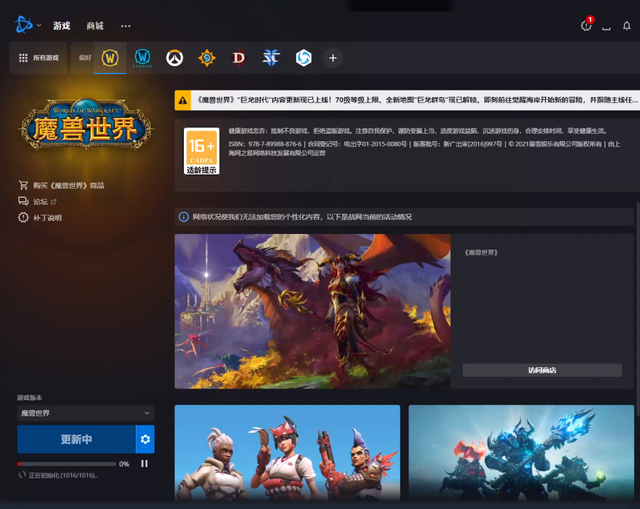Screen dimensions: 640x509
Task: Expand the dropdown arrow beside Battle.net logo
Action: click(39, 25)
